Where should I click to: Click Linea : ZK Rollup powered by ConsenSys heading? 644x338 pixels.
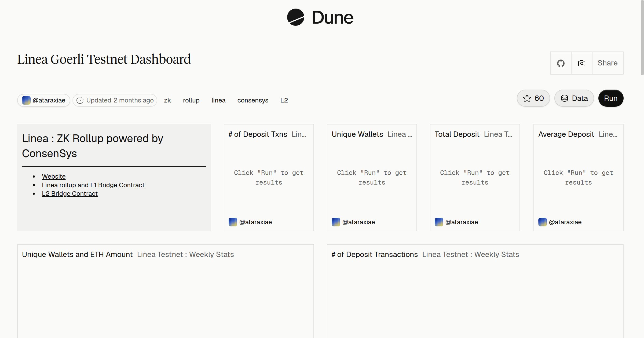point(93,146)
